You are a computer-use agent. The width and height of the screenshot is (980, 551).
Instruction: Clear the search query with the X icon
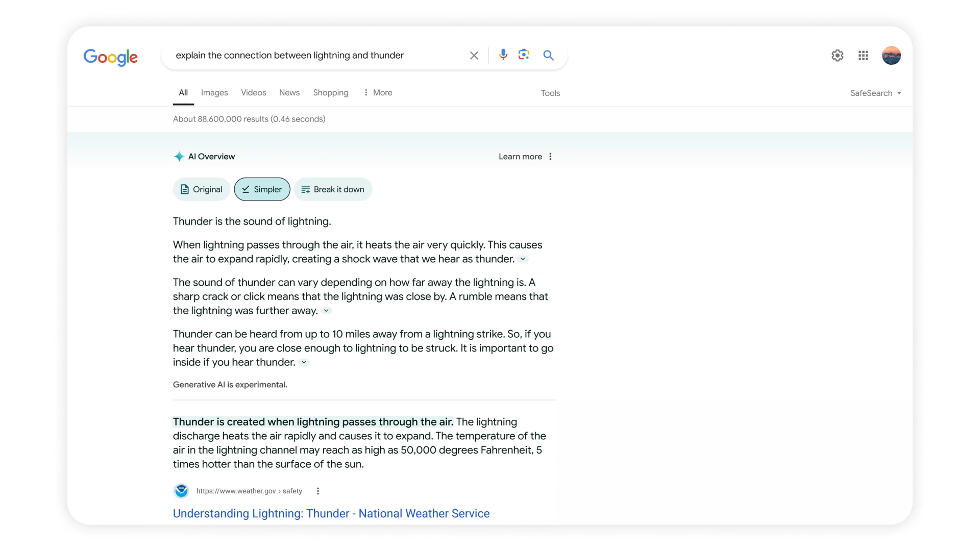pyautogui.click(x=474, y=55)
